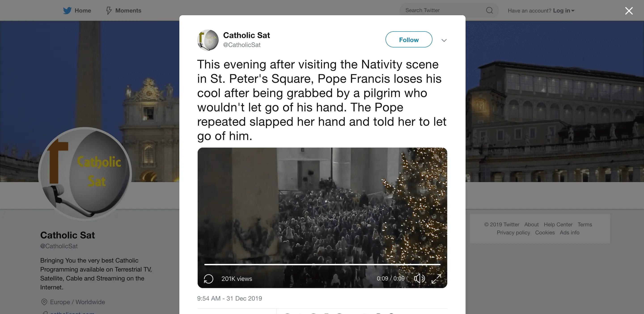Expand the tweet options chevron
644x314 pixels.
pos(444,40)
